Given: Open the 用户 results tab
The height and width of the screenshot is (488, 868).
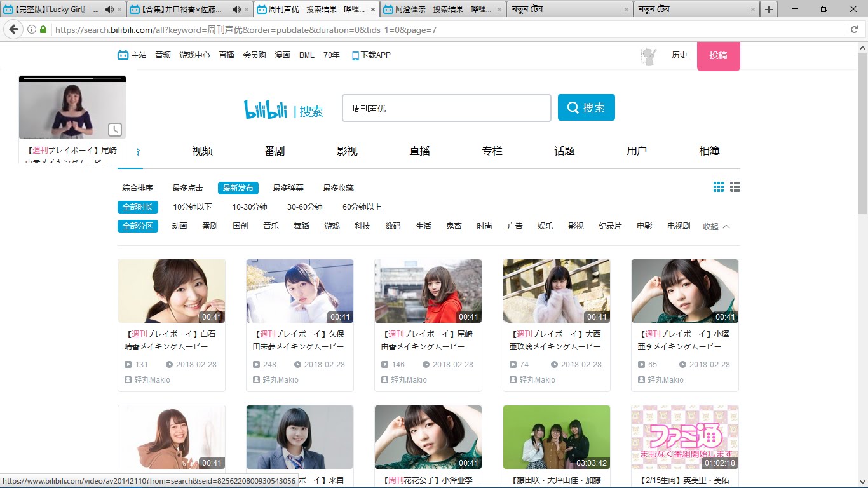Looking at the screenshot, I should pos(637,151).
